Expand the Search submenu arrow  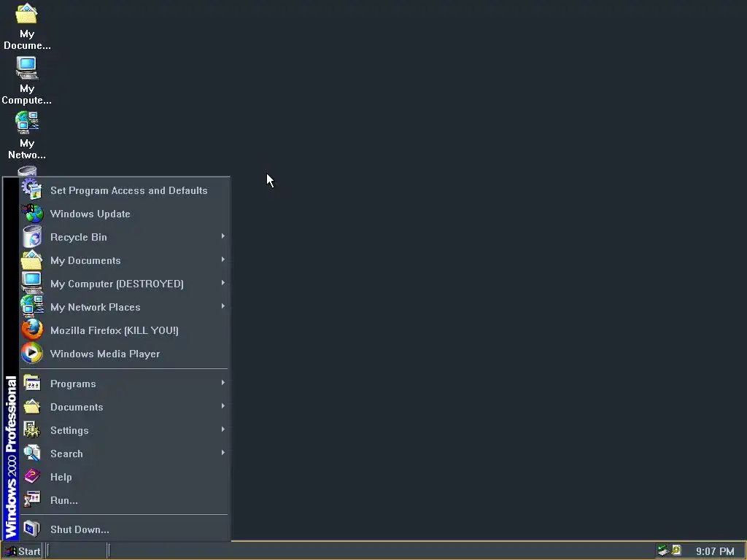coord(222,453)
